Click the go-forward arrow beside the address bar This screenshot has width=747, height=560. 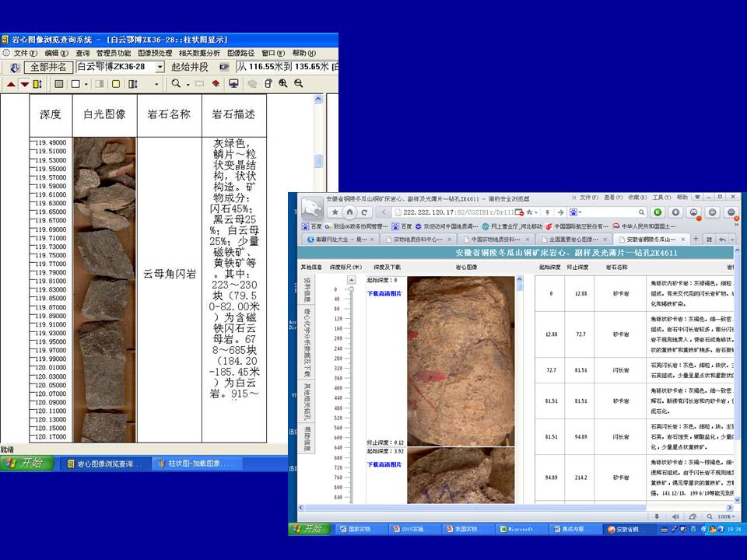[x=560, y=212]
